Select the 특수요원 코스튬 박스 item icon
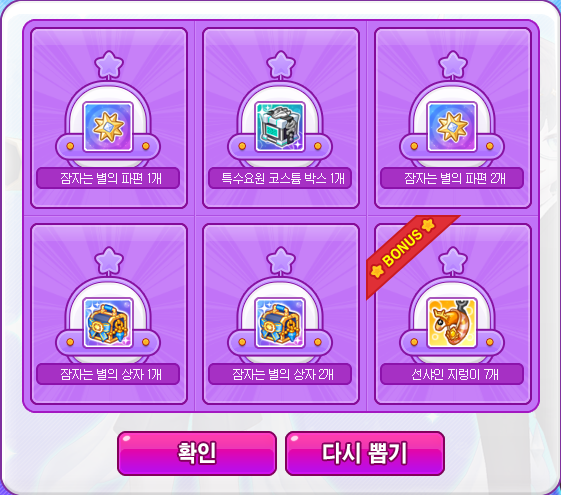 (280, 127)
